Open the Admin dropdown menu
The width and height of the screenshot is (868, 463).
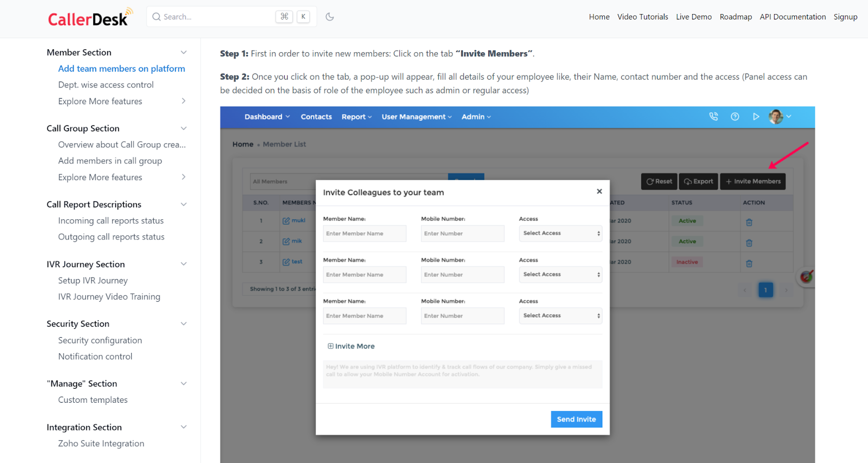(x=476, y=117)
